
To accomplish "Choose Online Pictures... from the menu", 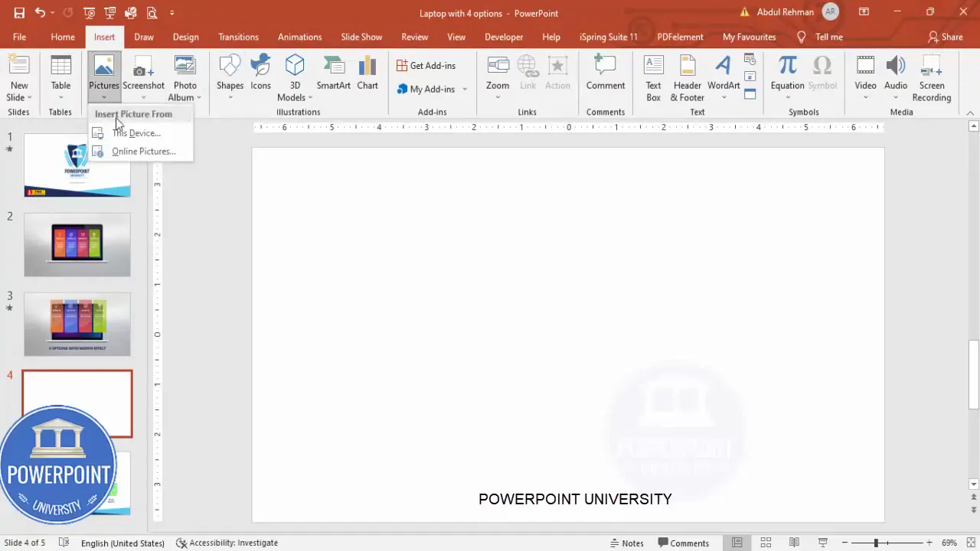I will [x=142, y=152].
